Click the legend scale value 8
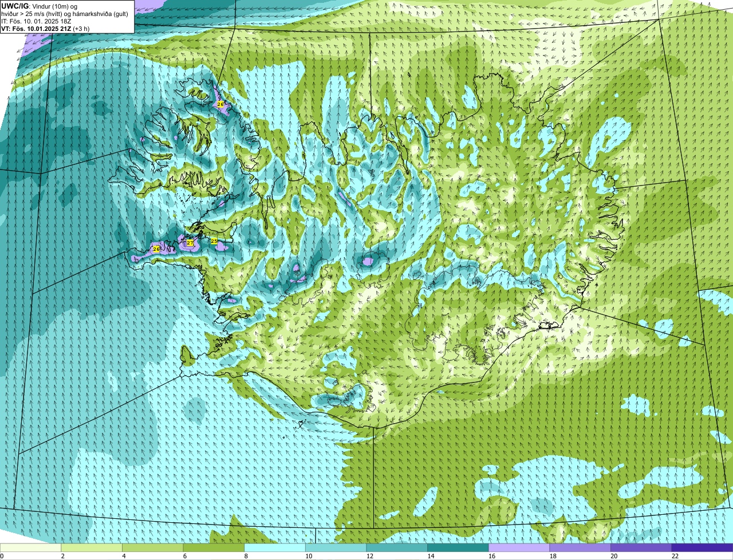 tap(246, 556)
